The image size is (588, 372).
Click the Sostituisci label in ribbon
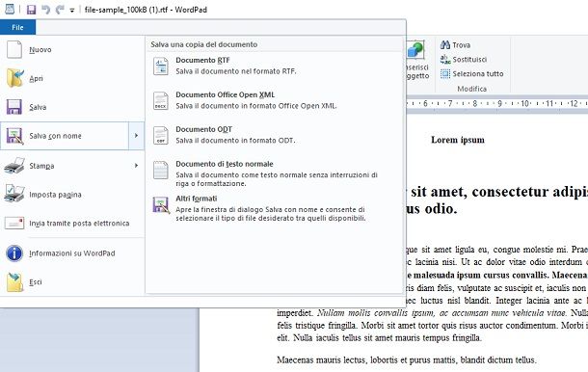(x=469, y=59)
